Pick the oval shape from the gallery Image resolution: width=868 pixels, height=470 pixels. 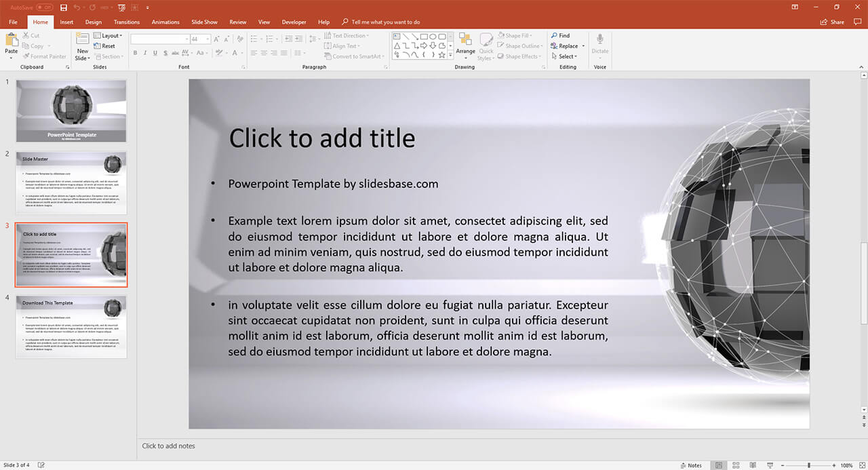pyautogui.click(x=433, y=37)
